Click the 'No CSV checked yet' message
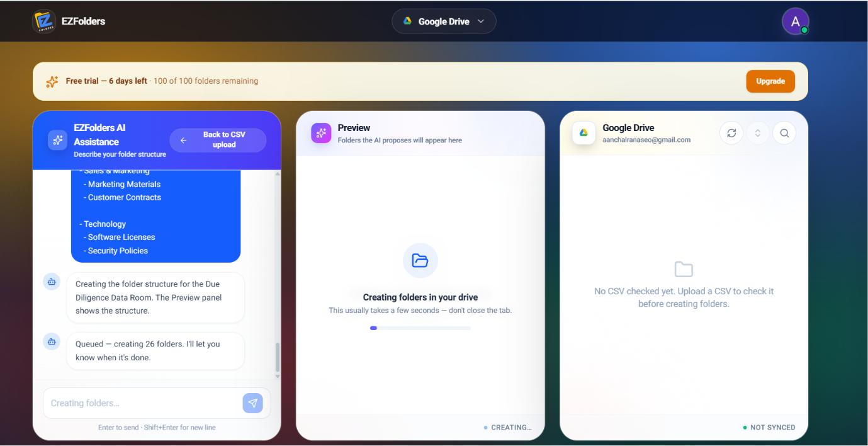Screen dimensions: 868x446 click(x=684, y=297)
